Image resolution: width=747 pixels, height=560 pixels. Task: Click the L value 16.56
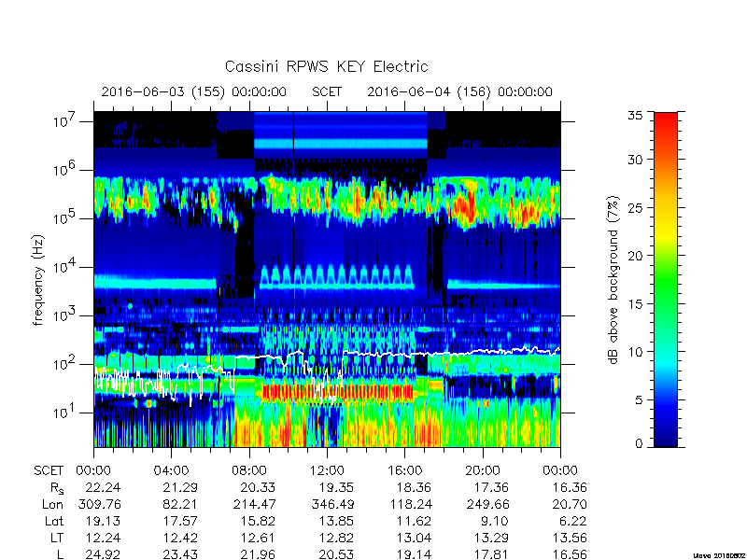pyautogui.click(x=569, y=554)
